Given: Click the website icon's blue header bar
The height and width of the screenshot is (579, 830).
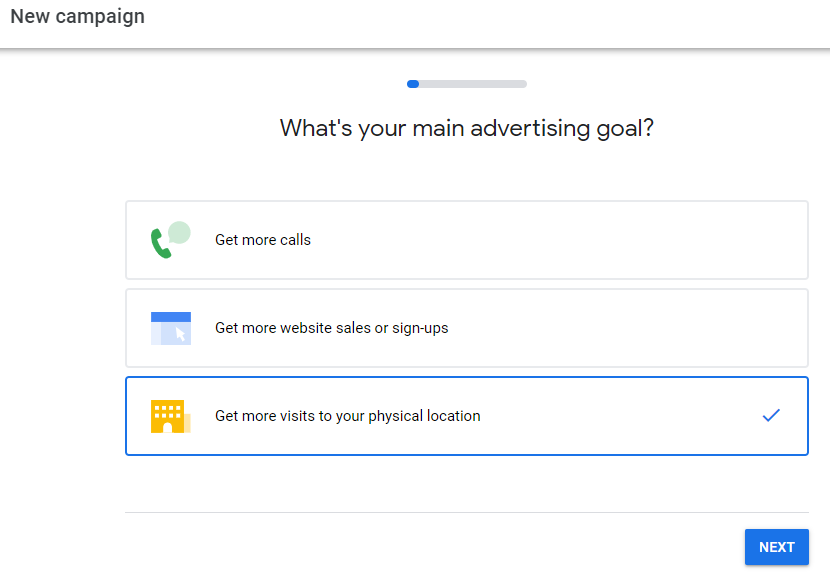Looking at the screenshot, I should (x=170, y=315).
